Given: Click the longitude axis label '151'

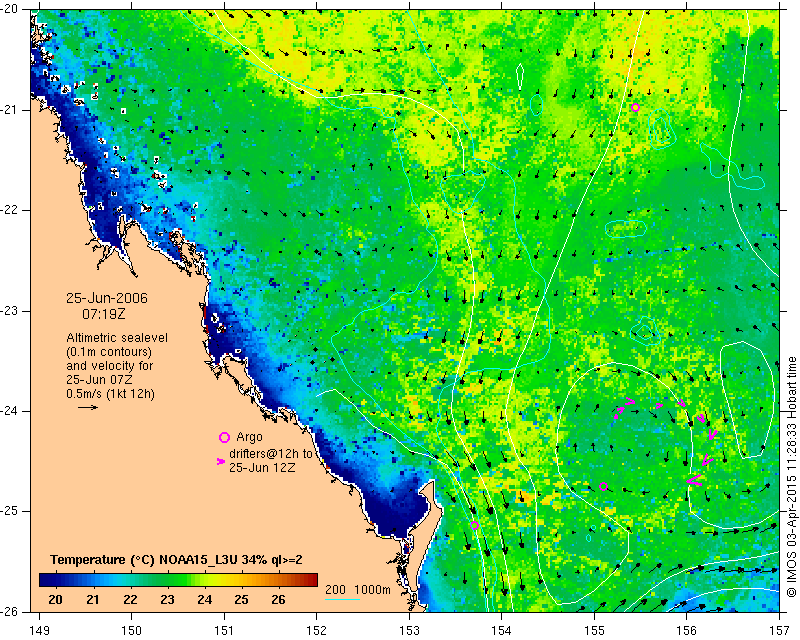Looking at the screenshot, I should point(224,631).
